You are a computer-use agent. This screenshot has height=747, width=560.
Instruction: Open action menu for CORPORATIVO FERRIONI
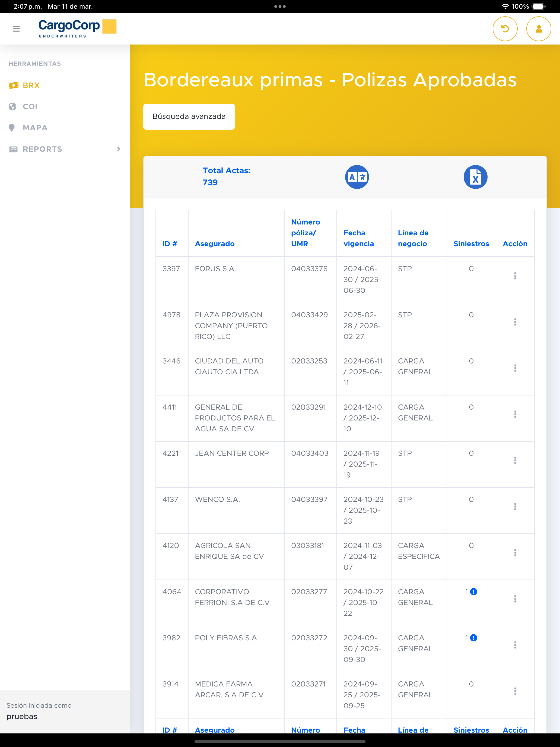515,599
